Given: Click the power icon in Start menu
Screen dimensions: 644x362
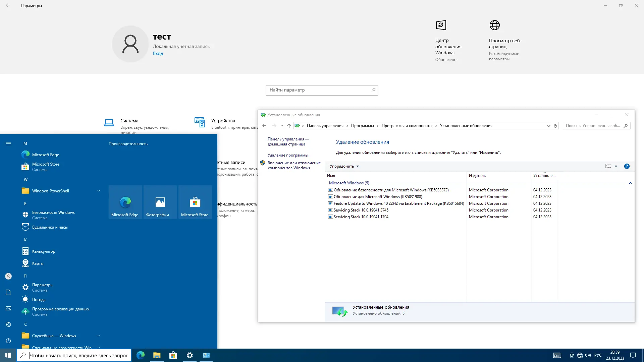Looking at the screenshot, I should tap(8, 341).
